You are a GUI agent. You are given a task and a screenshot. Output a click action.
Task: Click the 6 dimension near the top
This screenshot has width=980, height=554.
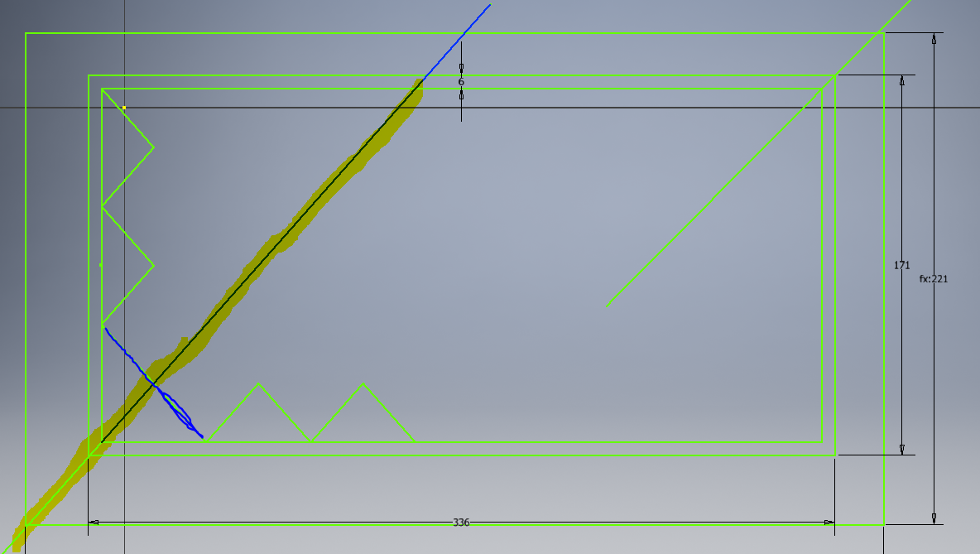[461, 82]
